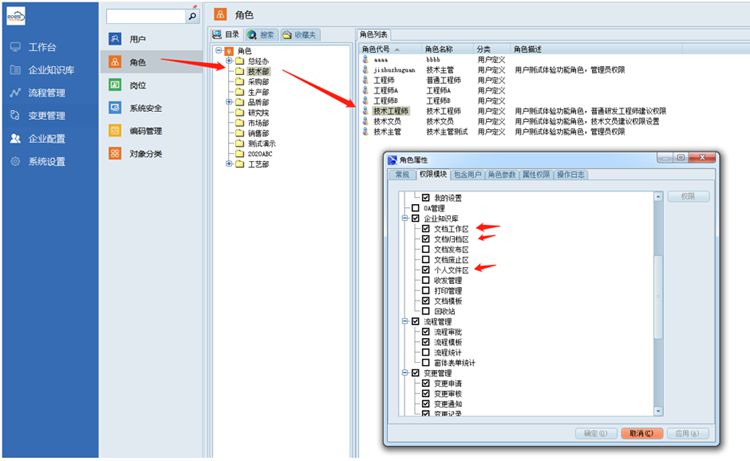Toggle the 个人文件区 checkbox
The height and width of the screenshot is (461, 750).
(x=426, y=270)
